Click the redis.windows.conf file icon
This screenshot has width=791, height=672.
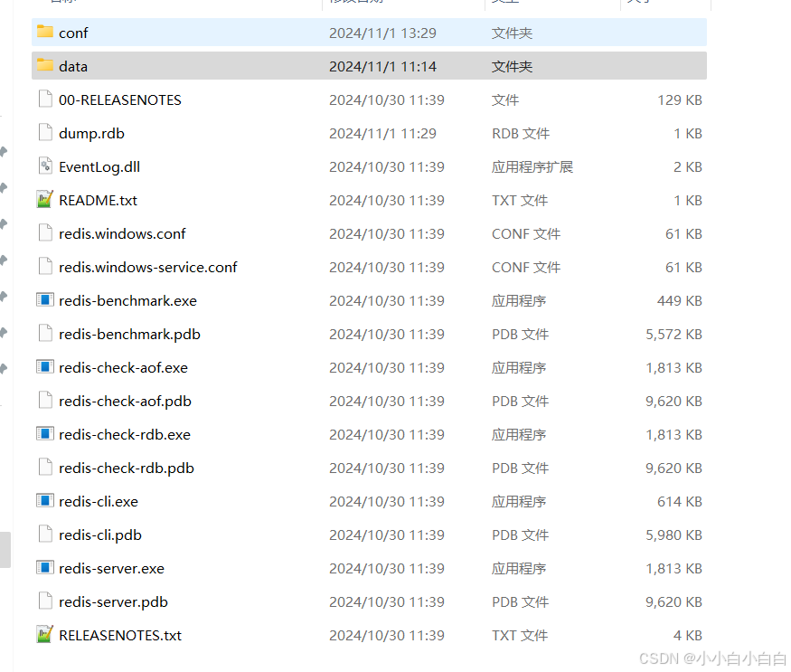pos(45,232)
